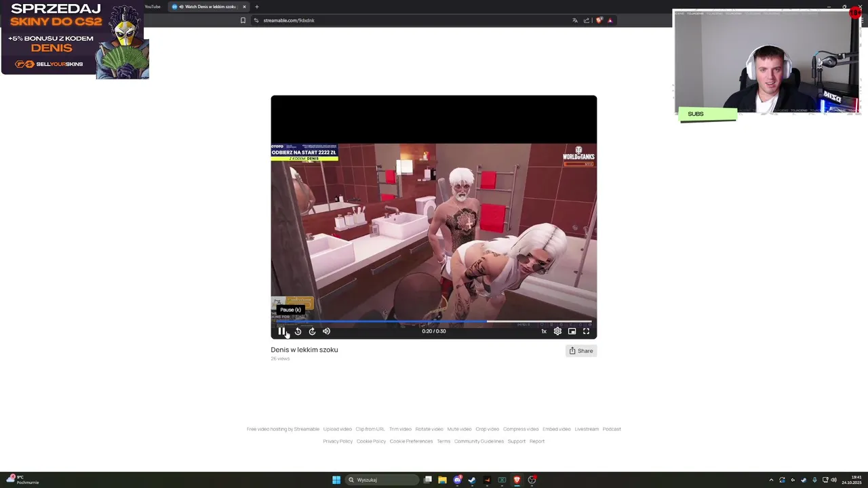Open the taskbar clock and date
The height and width of the screenshot is (488, 868).
(852, 480)
